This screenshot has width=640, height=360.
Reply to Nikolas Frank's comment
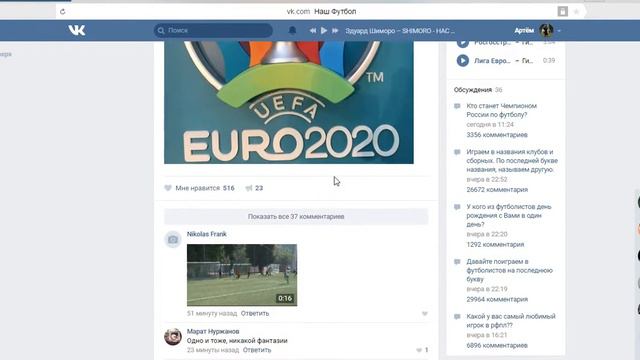(x=255, y=313)
